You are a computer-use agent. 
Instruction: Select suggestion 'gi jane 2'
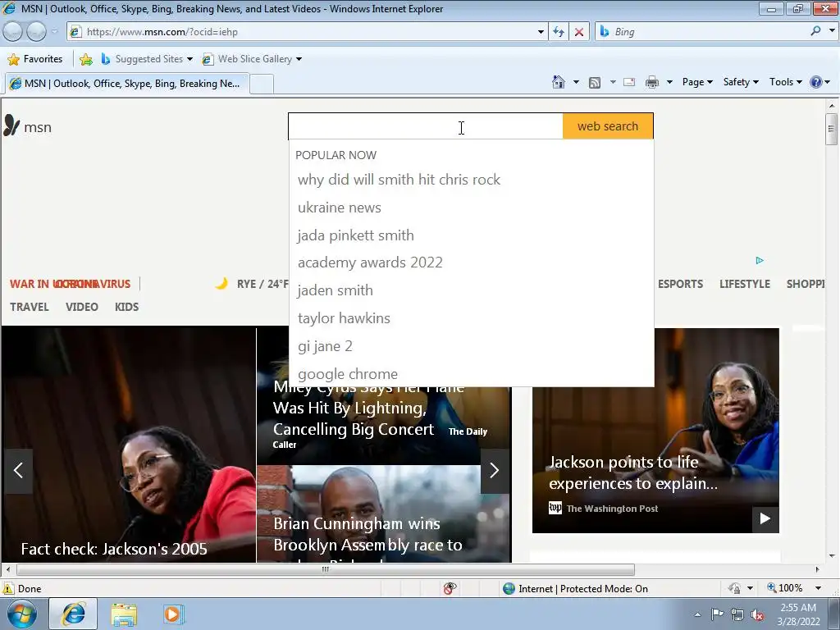(x=471, y=346)
